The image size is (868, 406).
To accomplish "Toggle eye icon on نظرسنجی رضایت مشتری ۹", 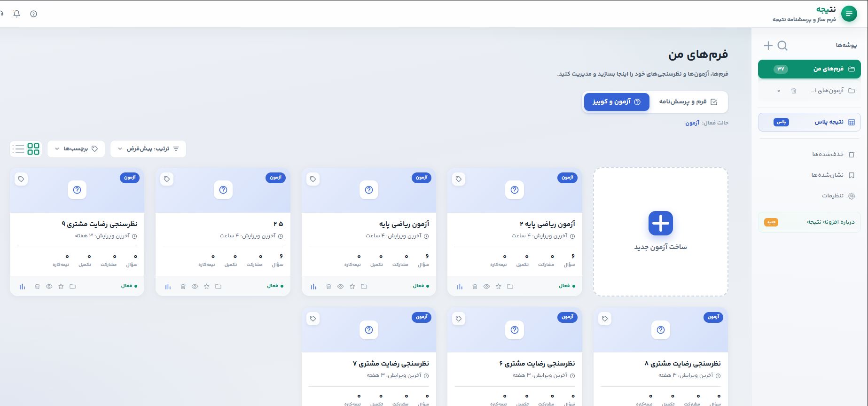I will pyautogui.click(x=49, y=286).
